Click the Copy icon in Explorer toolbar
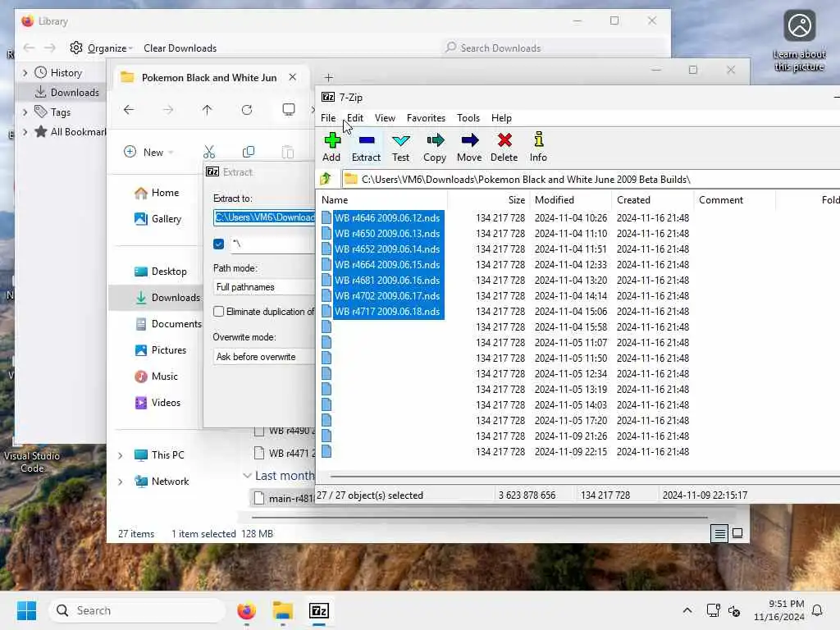The image size is (840, 630). (249, 152)
